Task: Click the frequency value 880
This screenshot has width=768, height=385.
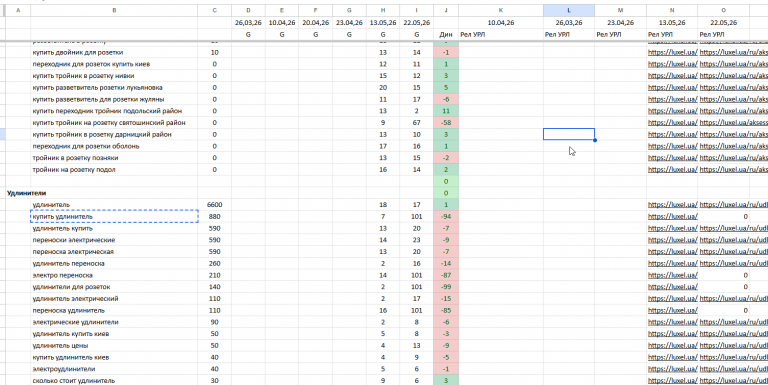Action: (x=215, y=217)
